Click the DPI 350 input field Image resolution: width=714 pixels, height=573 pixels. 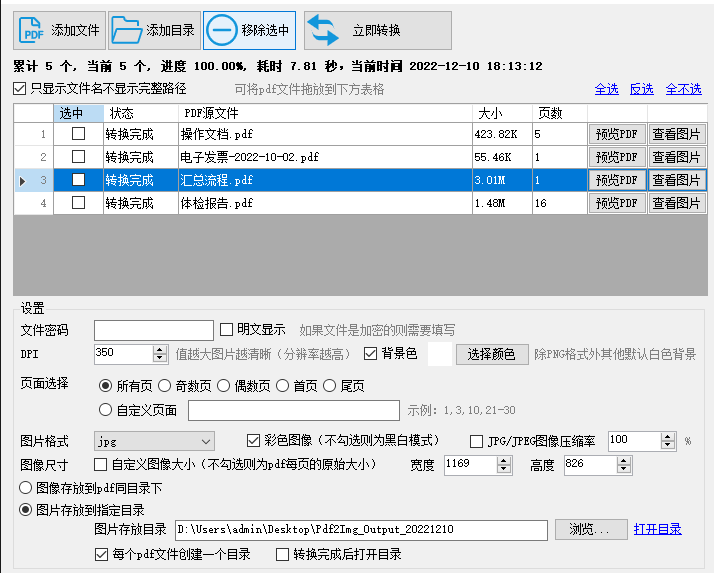tap(124, 354)
